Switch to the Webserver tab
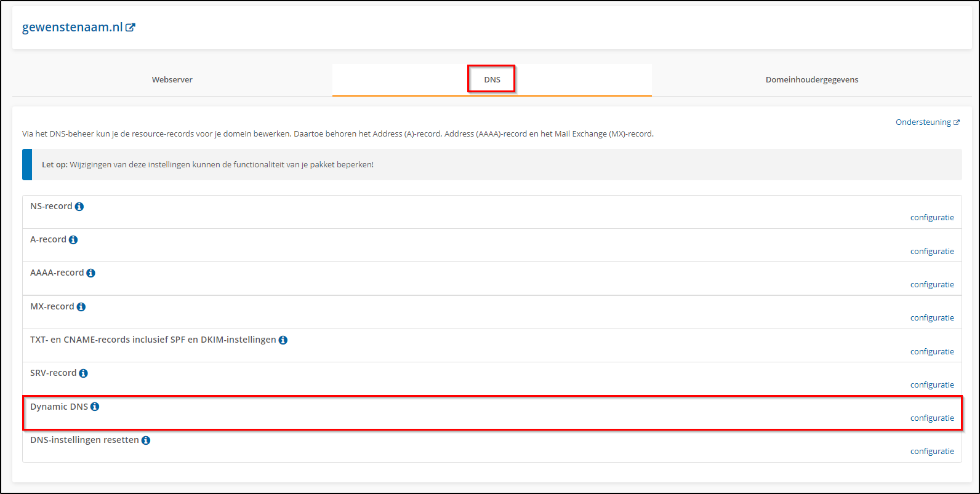 coord(172,80)
